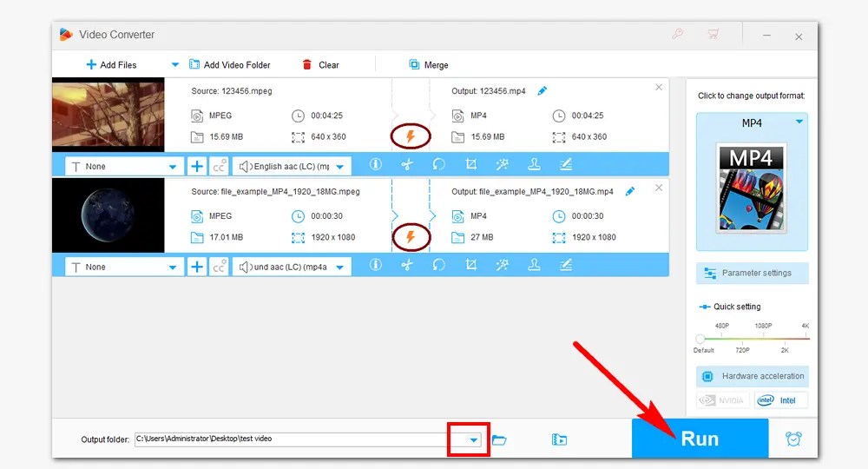Remove the file_example_MP4_1920_18MG.mpeg item
868x469 pixels.
click(659, 188)
